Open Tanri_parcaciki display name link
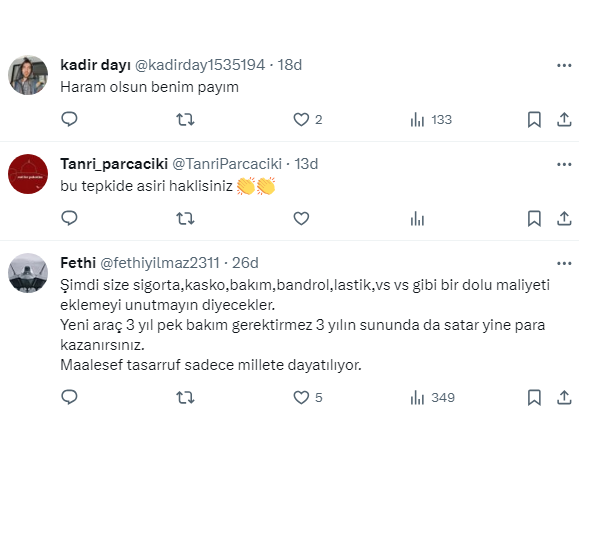 tap(114, 163)
